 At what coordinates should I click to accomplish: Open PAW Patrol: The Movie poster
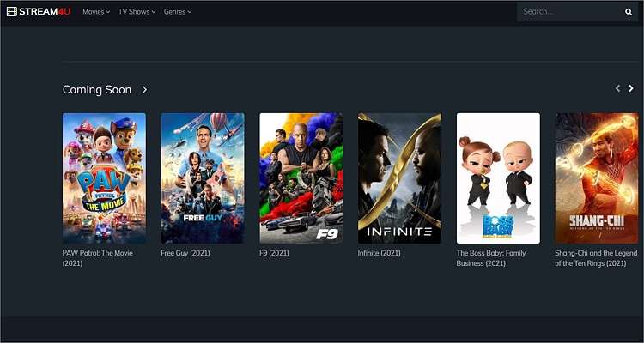pyautogui.click(x=104, y=178)
